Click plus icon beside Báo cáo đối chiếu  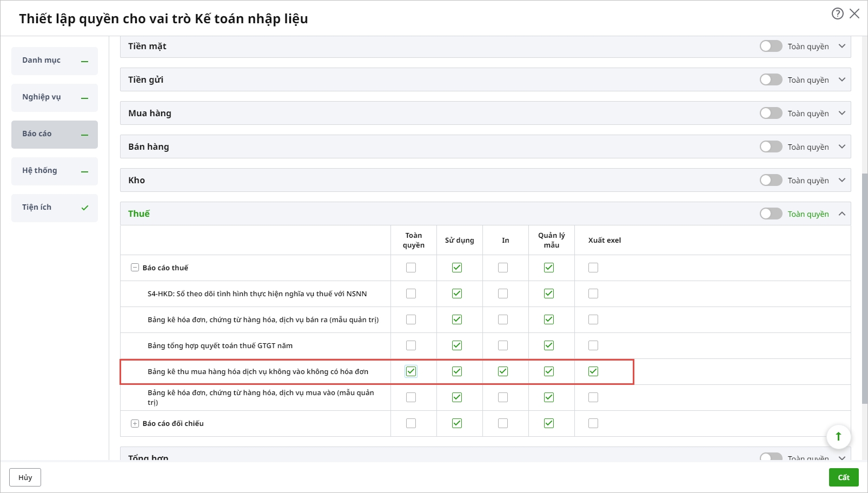tap(135, 423)
